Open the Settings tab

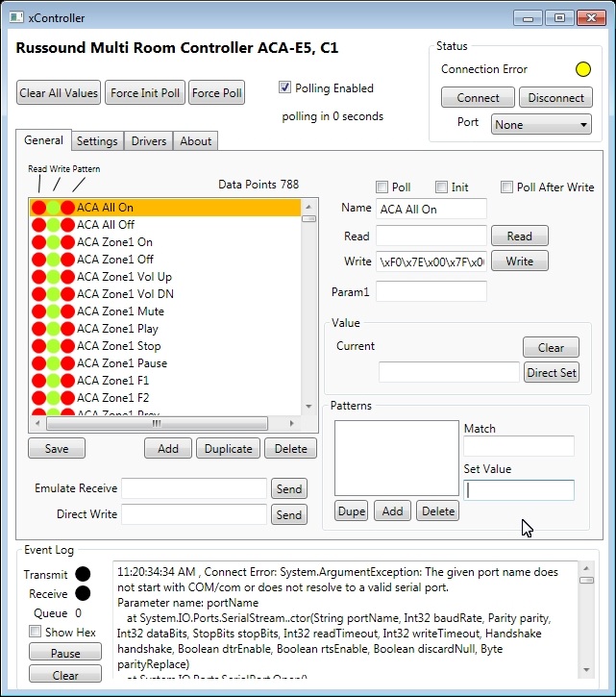coord(97,141)
